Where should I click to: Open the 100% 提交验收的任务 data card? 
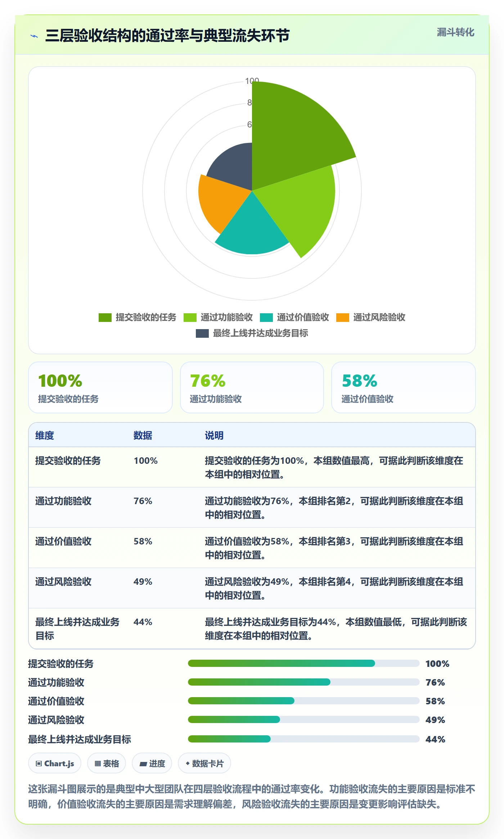point(100,387)
